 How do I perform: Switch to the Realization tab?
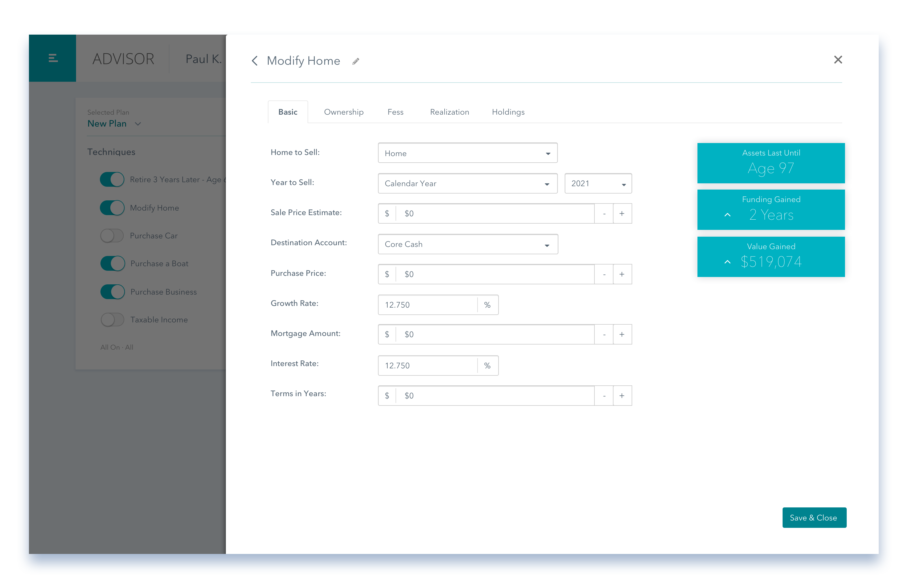pyautogui.click(x=448, y=111)
